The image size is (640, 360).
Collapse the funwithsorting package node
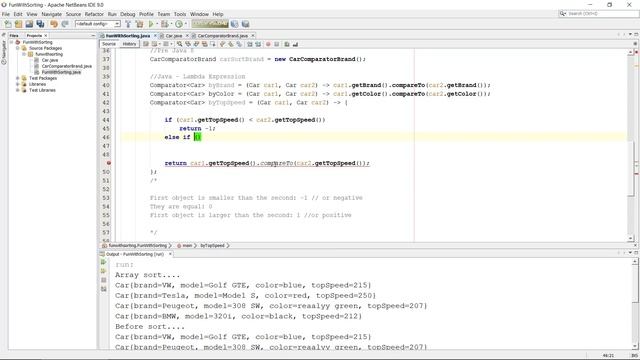[24, 54]
